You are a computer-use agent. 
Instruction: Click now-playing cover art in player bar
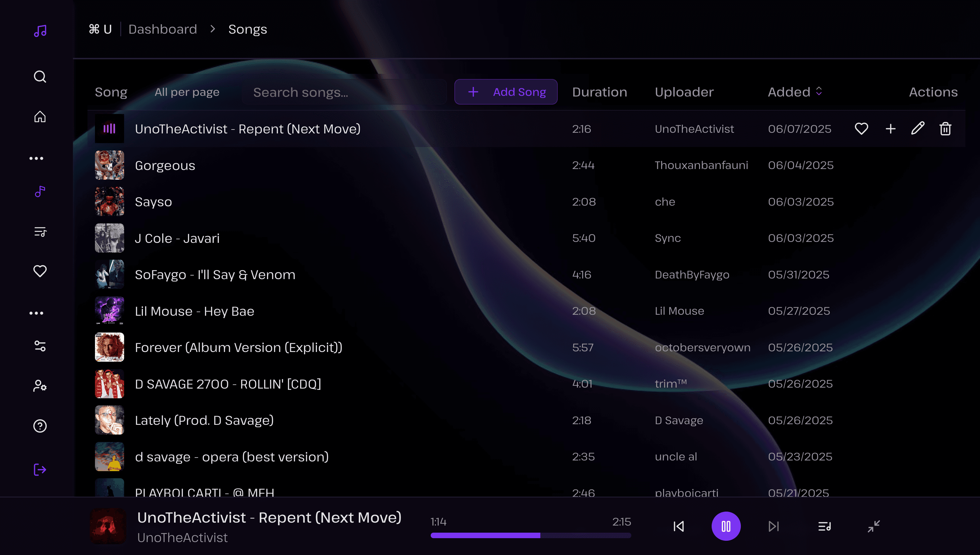pyautogui.click(x=108, y=526)
